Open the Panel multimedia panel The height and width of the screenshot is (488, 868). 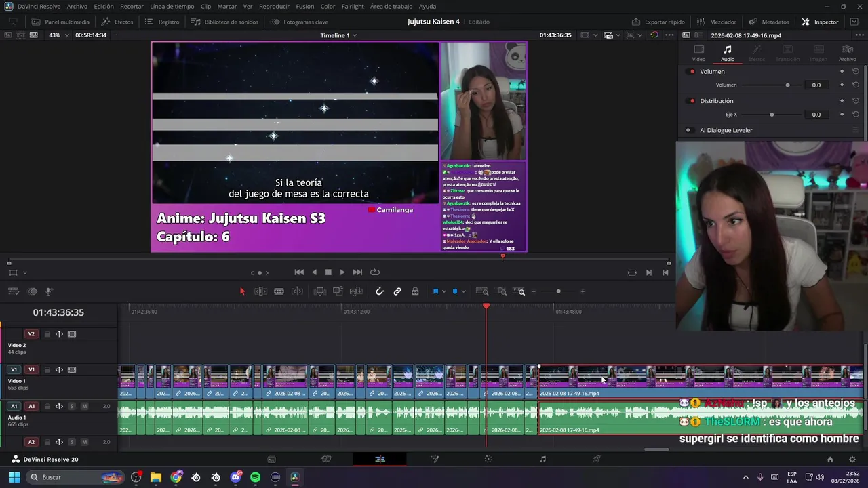[60, 22]
